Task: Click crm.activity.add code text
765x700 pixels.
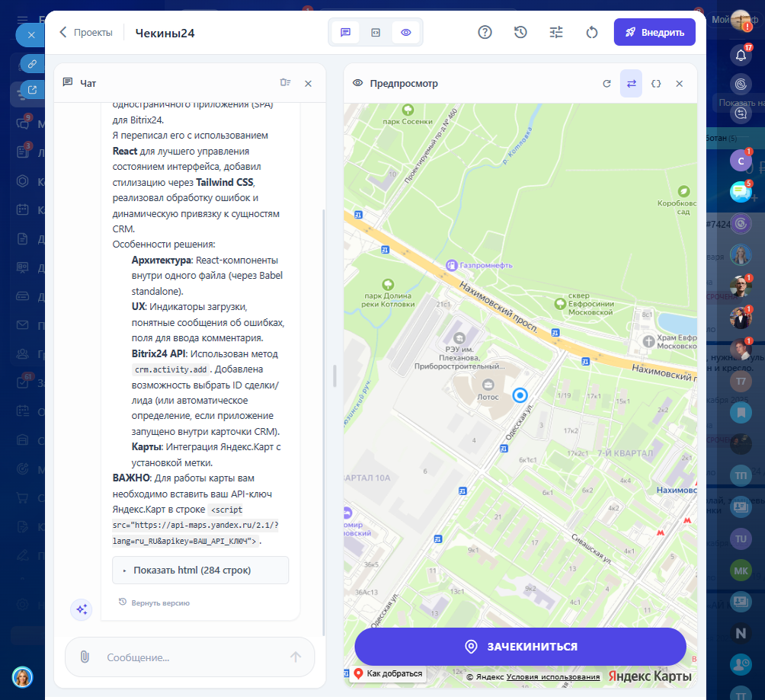Action: pos(170,369)
